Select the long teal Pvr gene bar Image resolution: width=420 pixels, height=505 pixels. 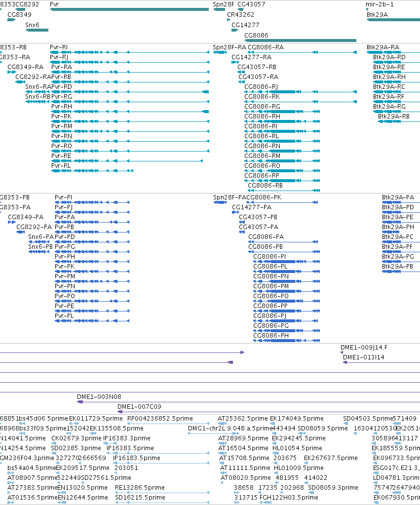tap(129, 9)
